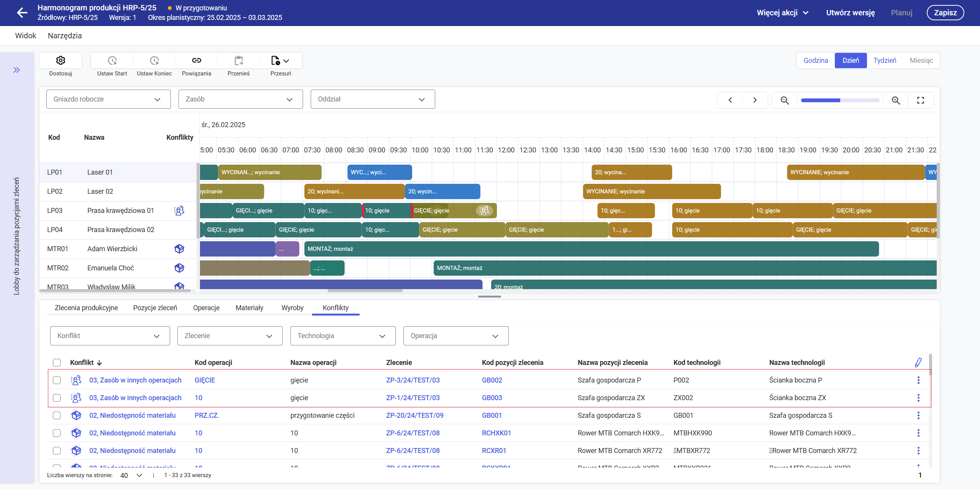The height and width of the screenshot is (489, 980).
Task: Switch timeline scale to Godzina
Action: (816, 61)
